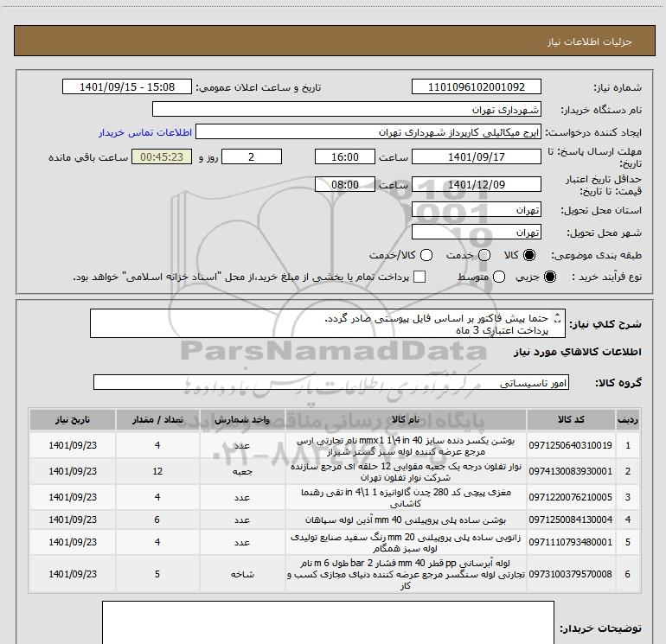The image size is (666, 644).
Task: Click the general description text area
Action: (x=328, y=323)
